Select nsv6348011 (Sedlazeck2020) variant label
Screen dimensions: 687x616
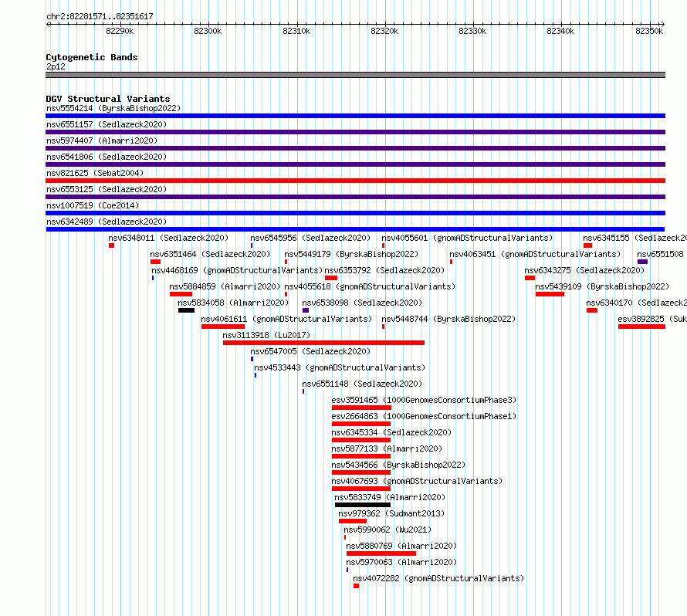[168, 238]
